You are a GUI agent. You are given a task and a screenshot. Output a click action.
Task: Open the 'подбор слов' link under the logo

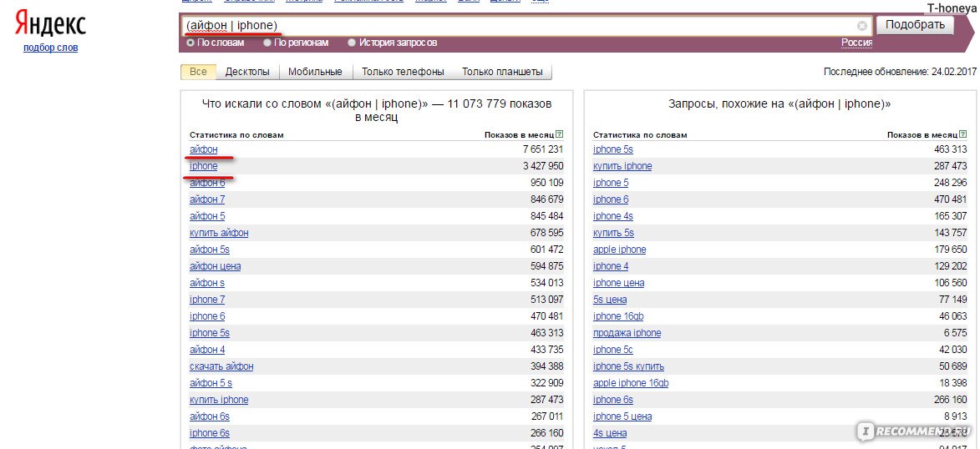point(51,48)
